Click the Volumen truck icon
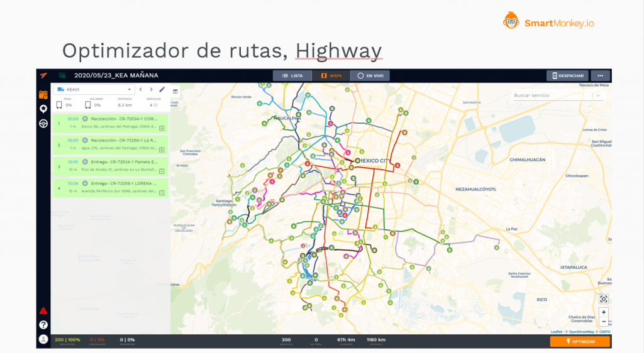 (88, 105)
